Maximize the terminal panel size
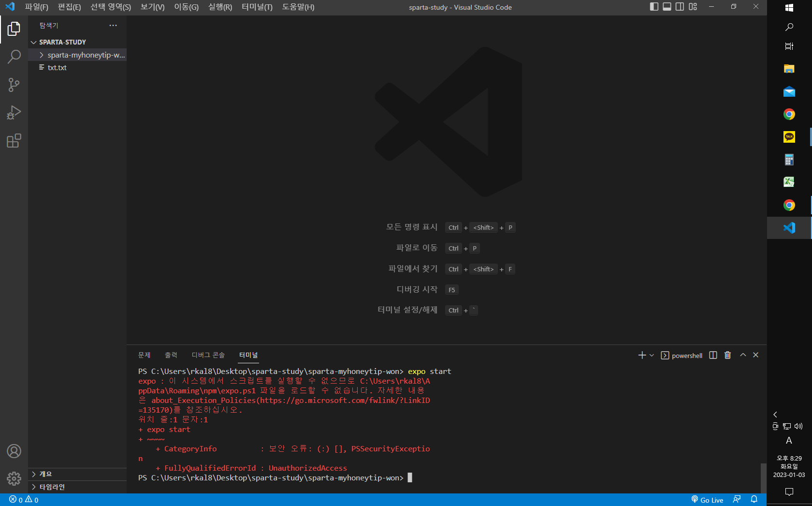 pos(743,355)
